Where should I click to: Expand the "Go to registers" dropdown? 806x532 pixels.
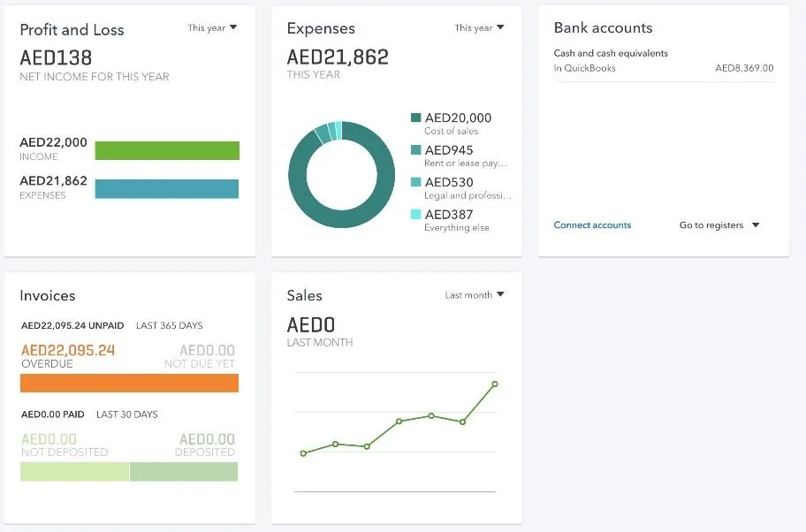(x=718, y=225)
